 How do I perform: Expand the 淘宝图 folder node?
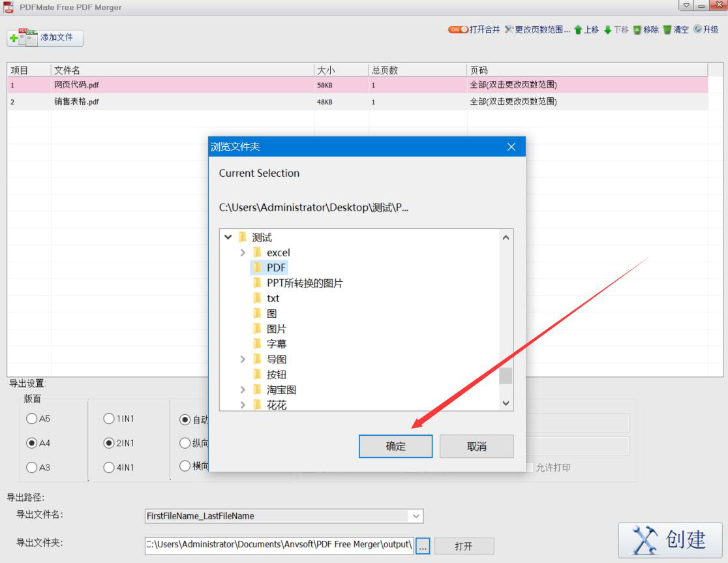243,390
